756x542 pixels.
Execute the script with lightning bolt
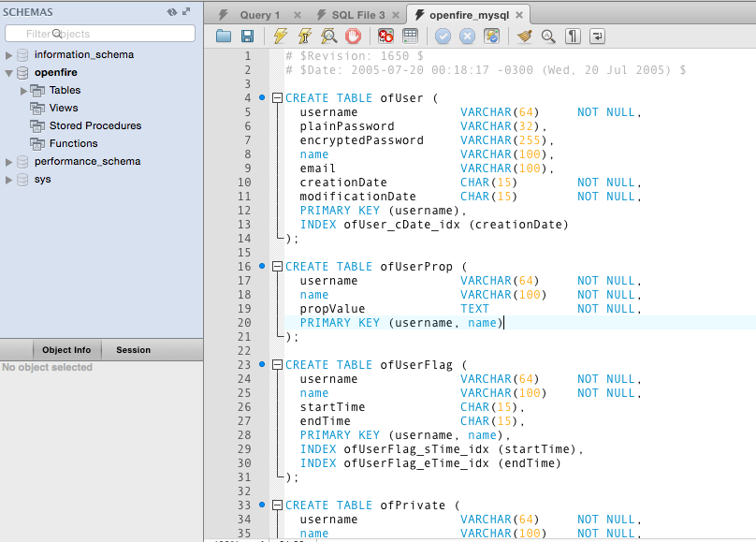(281, 37)
